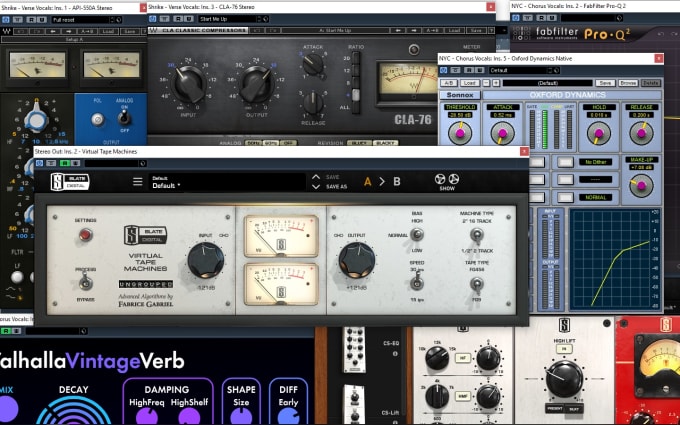This screenshot has width=680, height=425.
Task: Toggle the SPEED ips switch
Action: click(417, 281)
